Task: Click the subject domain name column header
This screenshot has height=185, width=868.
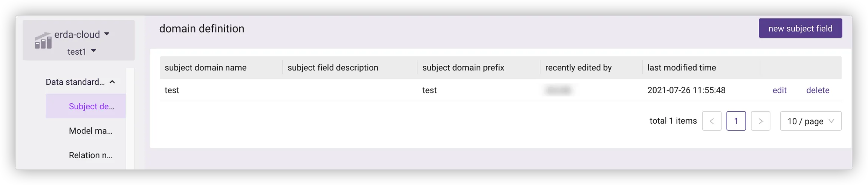Action: 205,68
